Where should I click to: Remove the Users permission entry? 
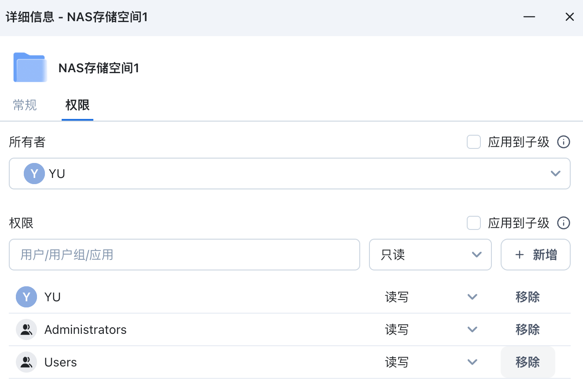tap(528, 362)
